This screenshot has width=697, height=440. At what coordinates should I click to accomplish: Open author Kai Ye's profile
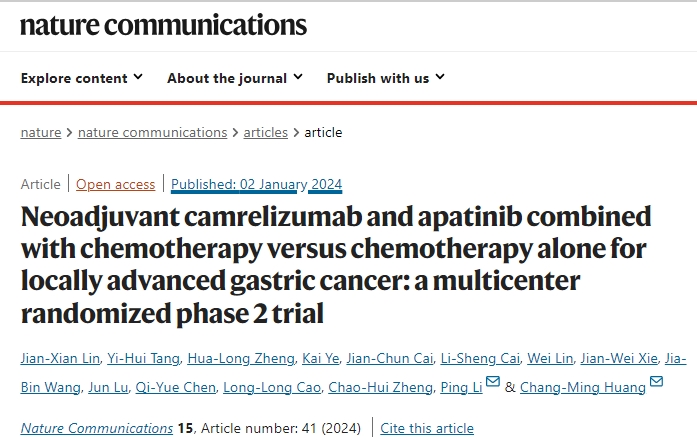(320, 358)
